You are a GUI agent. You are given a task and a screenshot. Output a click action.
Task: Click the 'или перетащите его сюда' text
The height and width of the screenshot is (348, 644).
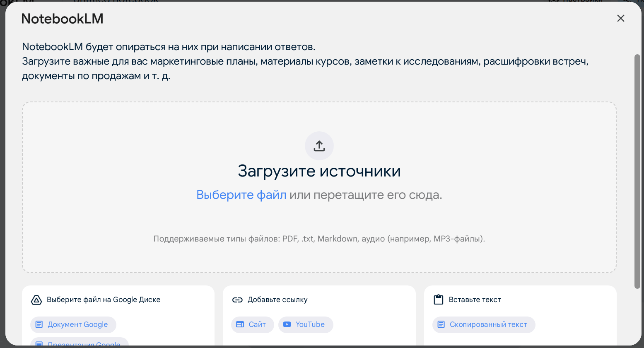(366, 195)
